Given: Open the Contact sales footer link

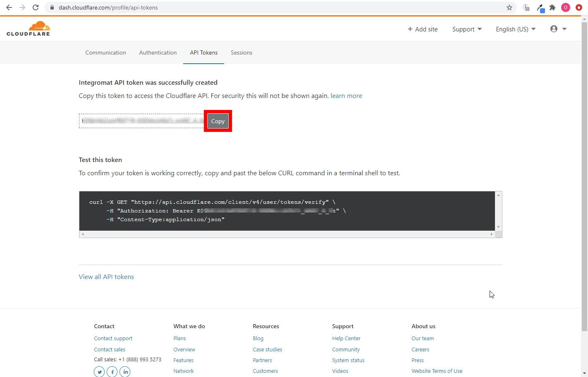Looking at the screenshot, I should point(110,350).
